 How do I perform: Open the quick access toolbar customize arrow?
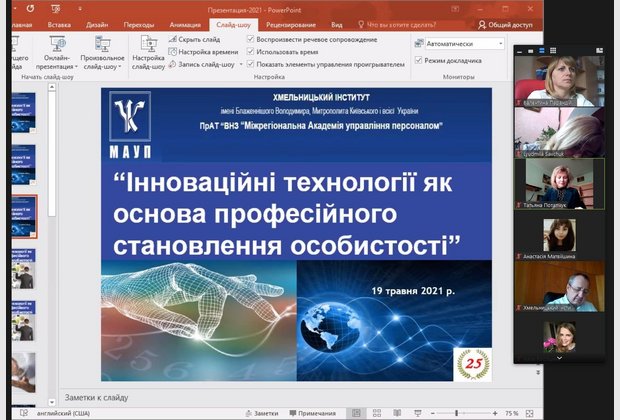[79, 8]
